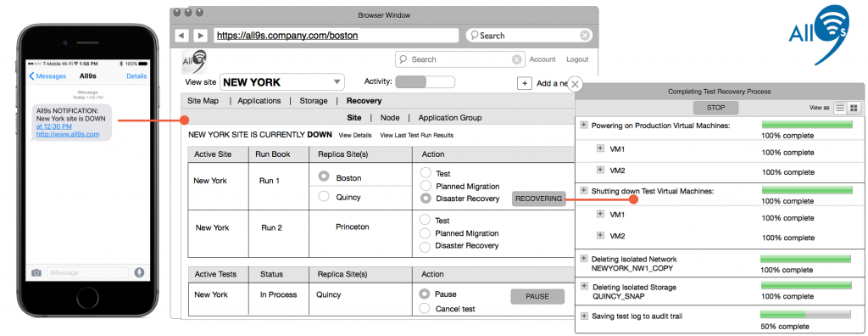Expand Deleting Isolated Network row
This screenshot has height=336, width=868.
(x=583, y=259)
